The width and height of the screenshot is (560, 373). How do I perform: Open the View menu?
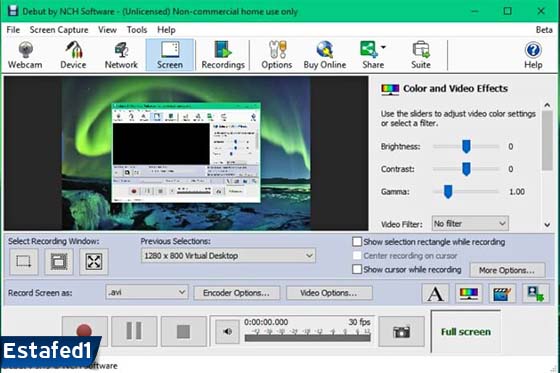108,30
